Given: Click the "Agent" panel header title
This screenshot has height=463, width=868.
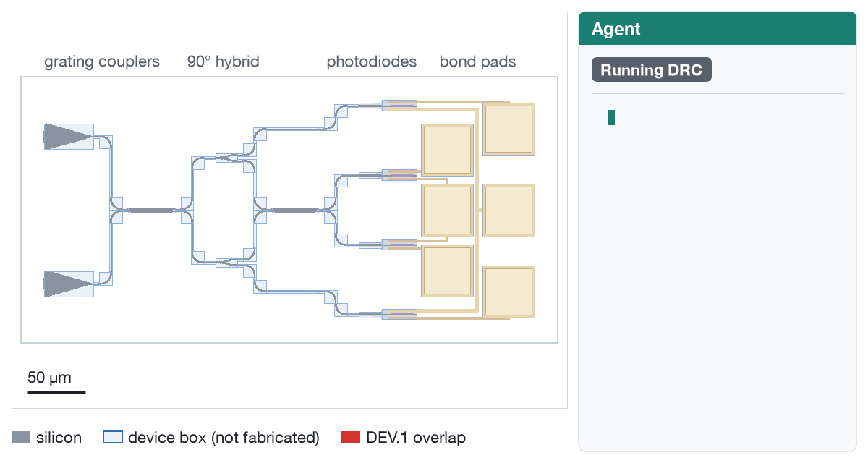Looking at the screenshot, I should pos(616,29).
